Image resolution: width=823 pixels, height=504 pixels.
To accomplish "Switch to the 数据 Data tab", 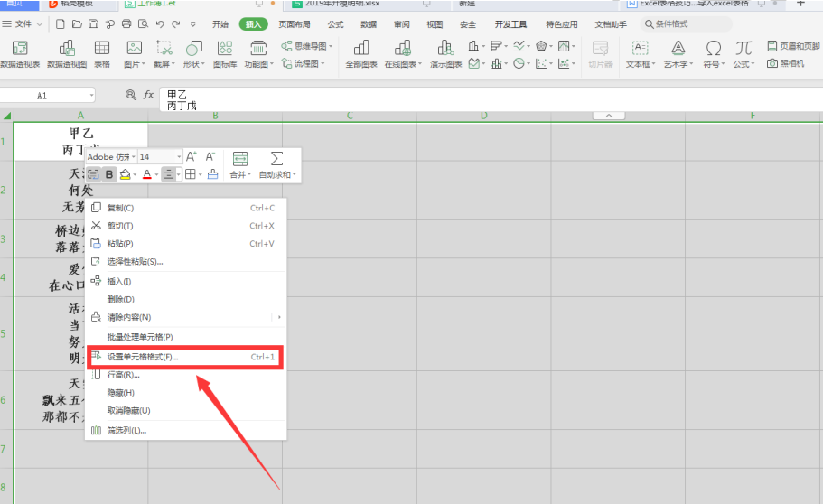I will (369, 24).
